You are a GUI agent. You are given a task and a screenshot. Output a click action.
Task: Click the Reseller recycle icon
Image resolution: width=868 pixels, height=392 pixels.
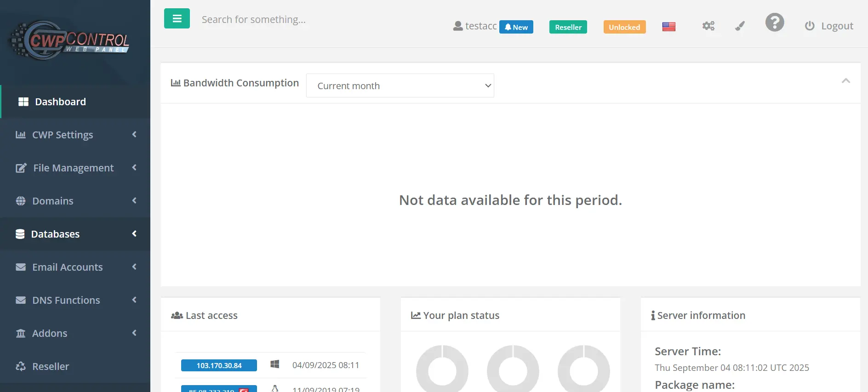tap(21, 366)
